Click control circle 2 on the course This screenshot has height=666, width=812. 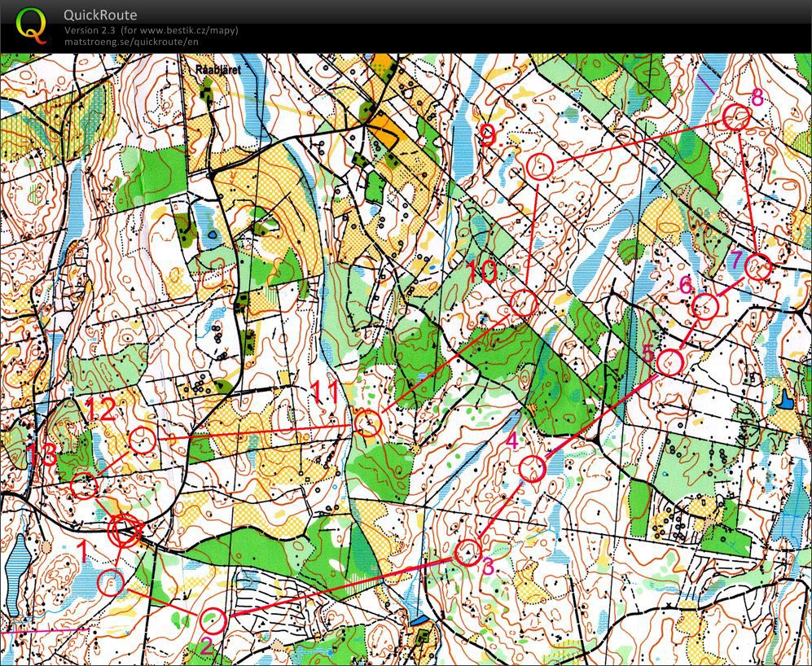pyautogui.click(x=213, y=620)
